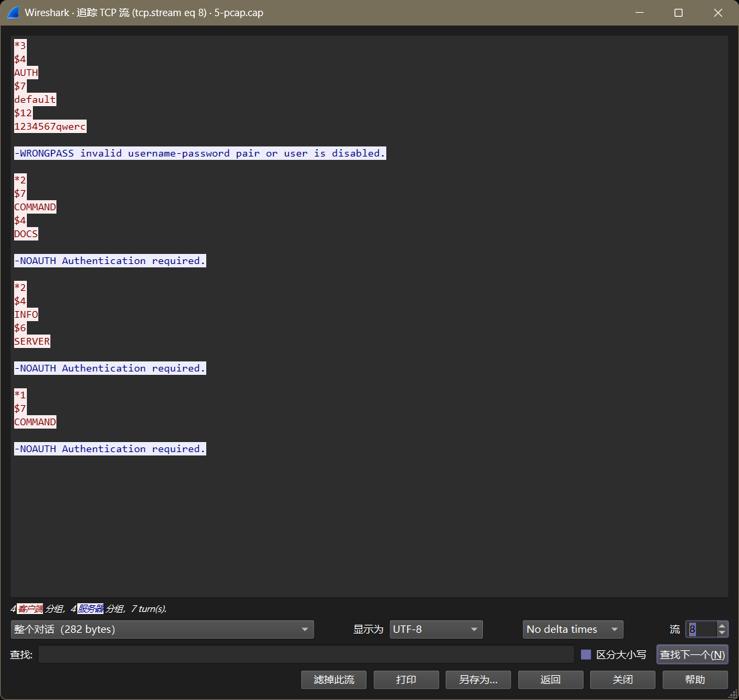Click the 返回 back button
Screen dimensions: 739x700
(550, 680)
